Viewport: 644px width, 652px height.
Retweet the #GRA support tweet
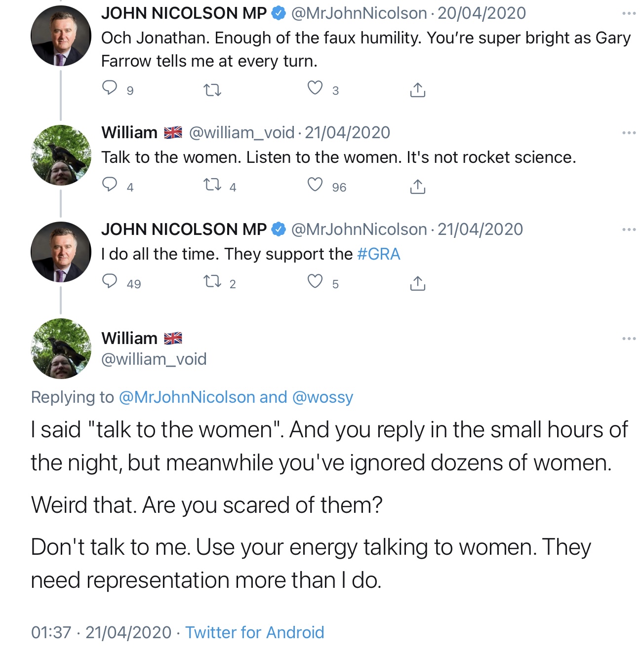click(212, 282)
